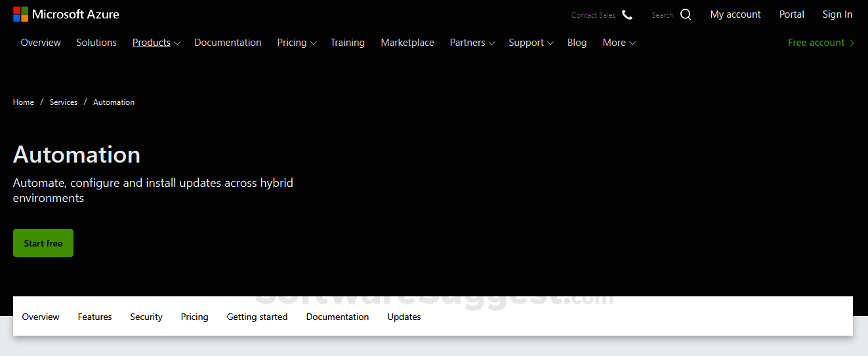868x356 pixels.
Task: Switch to the Security section tab
Action: tap(146, 317)
